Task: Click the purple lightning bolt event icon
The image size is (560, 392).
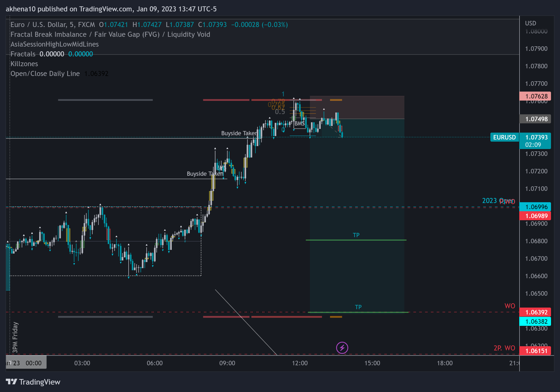Action: click(342, 348)
